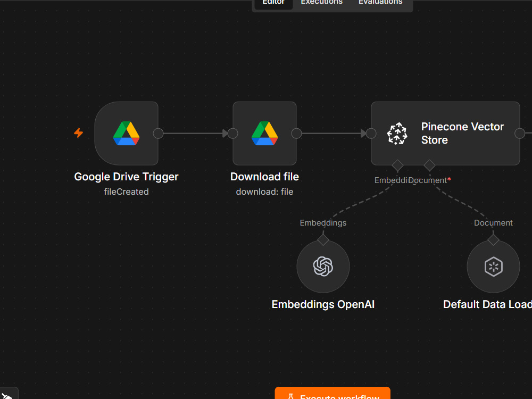Click the Default Data Loader label
The height and width of the screenshot is (399, 532).
487,304
